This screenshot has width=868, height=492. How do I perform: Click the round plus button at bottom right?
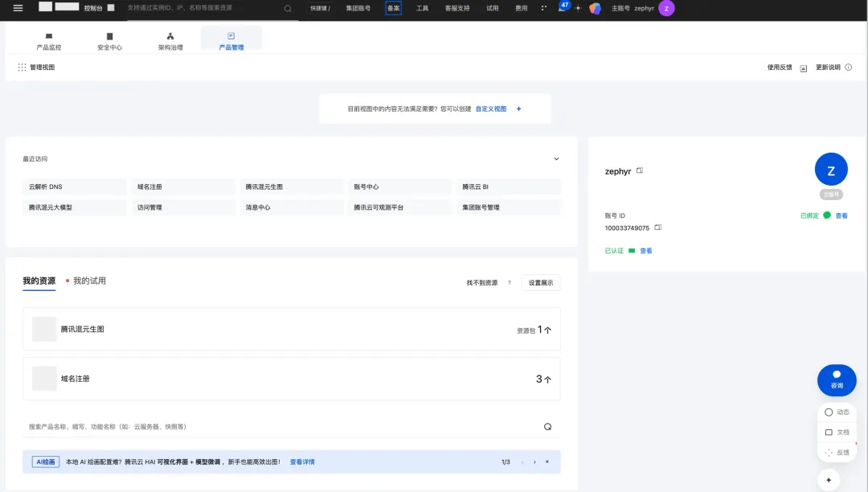829,480
